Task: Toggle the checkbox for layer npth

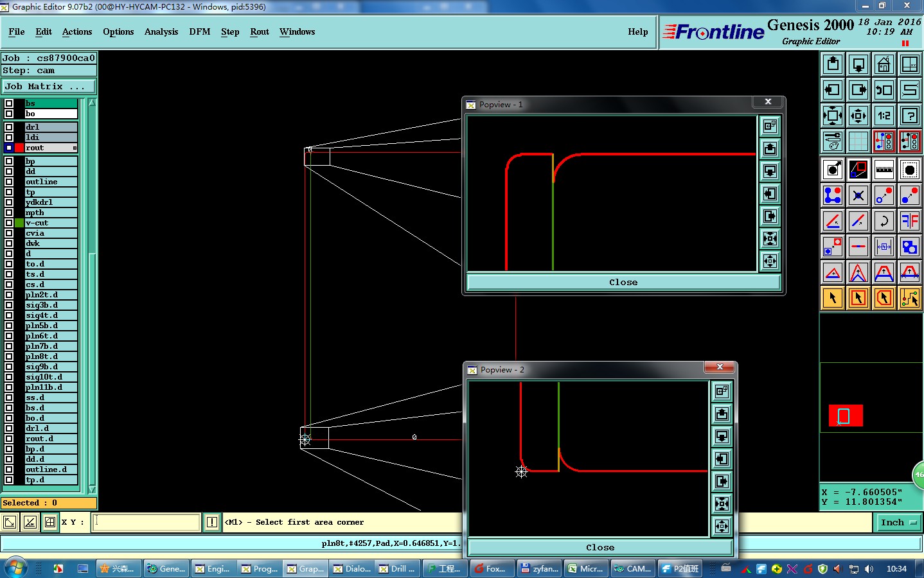Action: point(9,213)
